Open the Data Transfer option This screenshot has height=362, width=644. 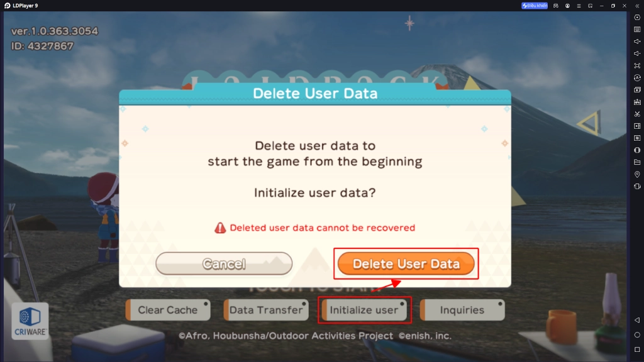266,310
